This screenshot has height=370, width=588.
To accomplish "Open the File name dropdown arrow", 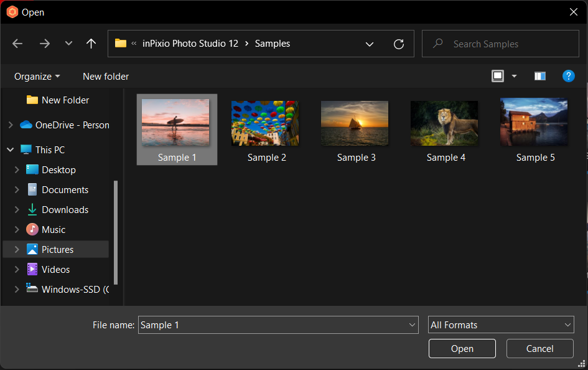I will [x=412, y=325].
